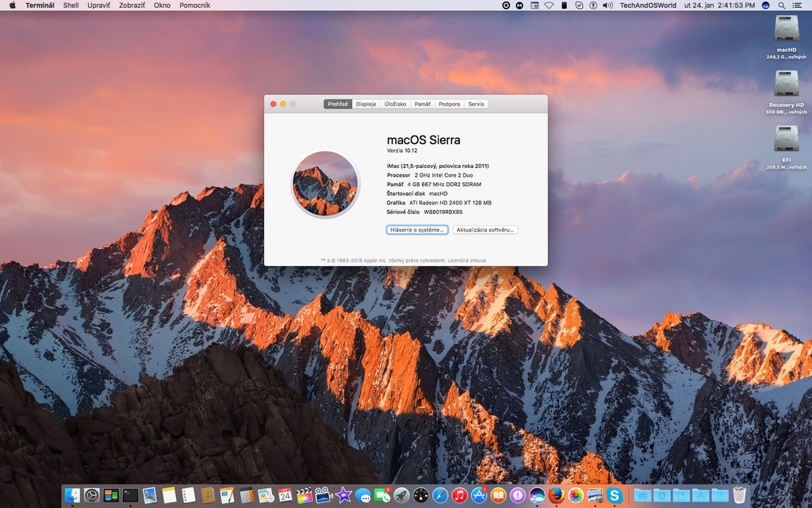The height and width of the screenshot is (508, 812).
Task: Close the About This Mac window
Action: pos(274,104)
